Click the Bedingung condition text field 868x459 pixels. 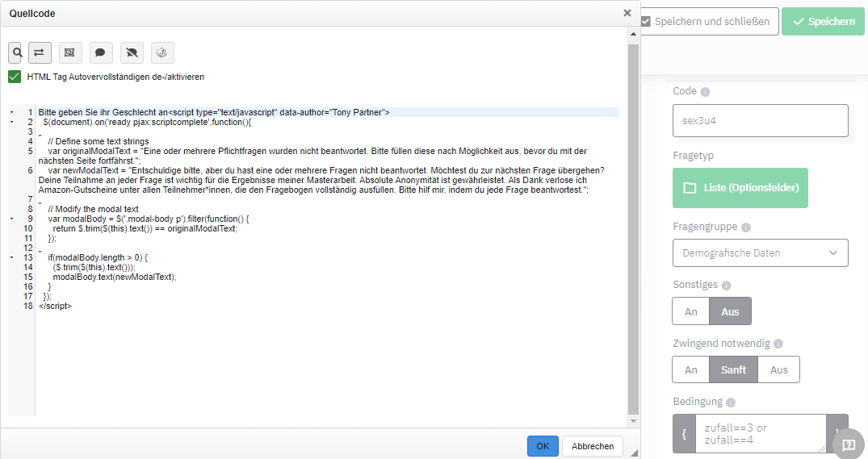coord(761,433)
